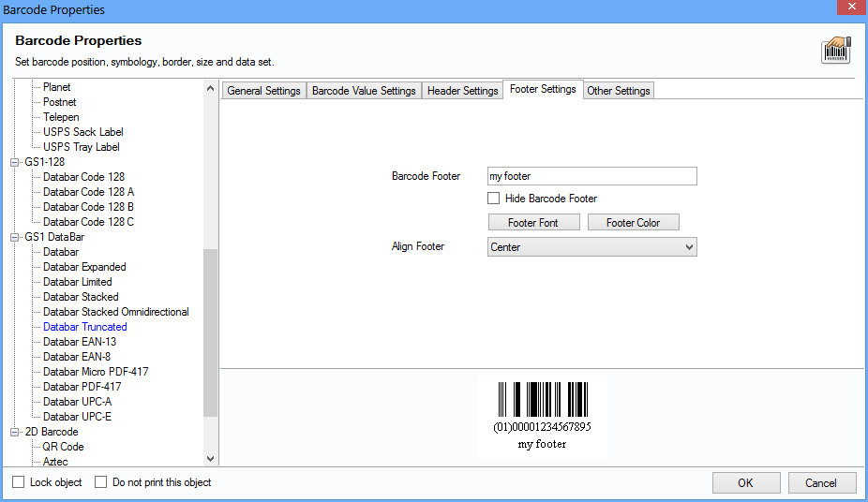The image size is (868, 502).
Task: Click the Barcode Footer text field
Action: (591, 176)
